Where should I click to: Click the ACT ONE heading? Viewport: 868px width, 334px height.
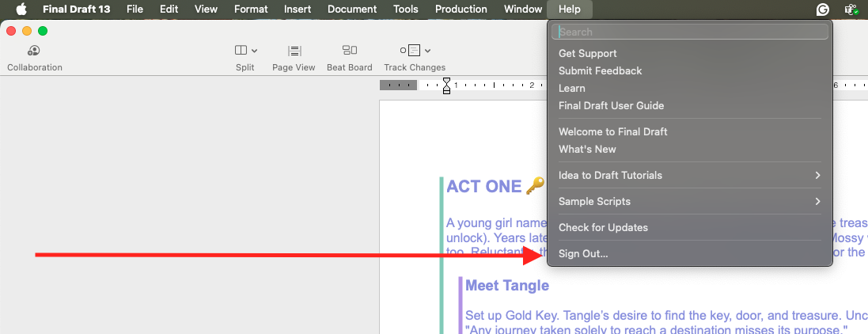tap(483, 187)
